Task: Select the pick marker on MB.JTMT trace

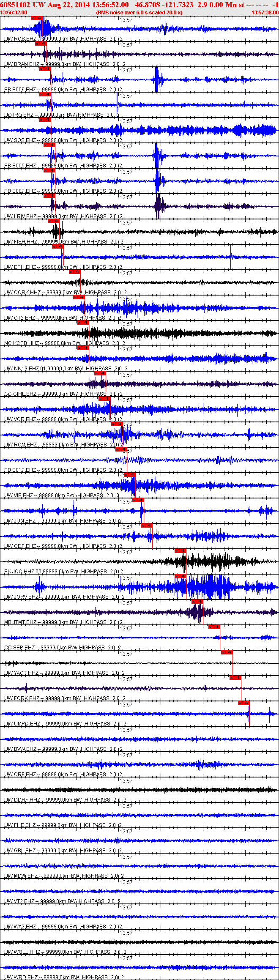Action: point(197,602)
